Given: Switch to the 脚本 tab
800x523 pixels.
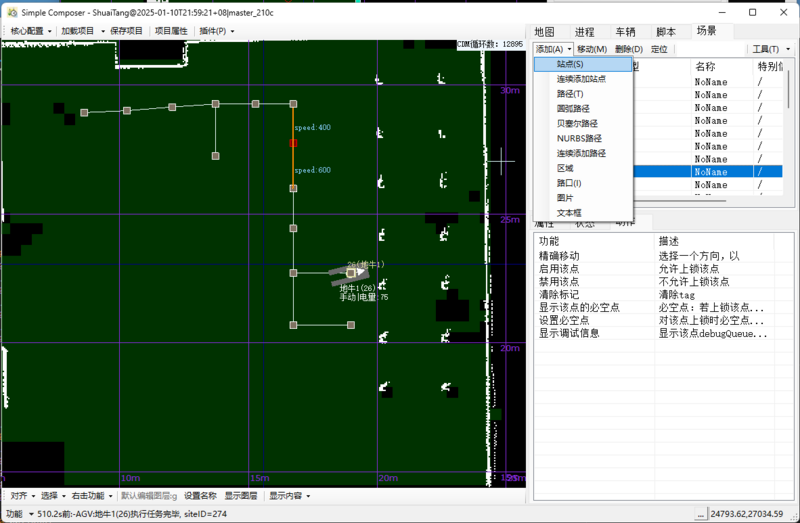Looking at the screenshot, I should [x=666, y=32].
